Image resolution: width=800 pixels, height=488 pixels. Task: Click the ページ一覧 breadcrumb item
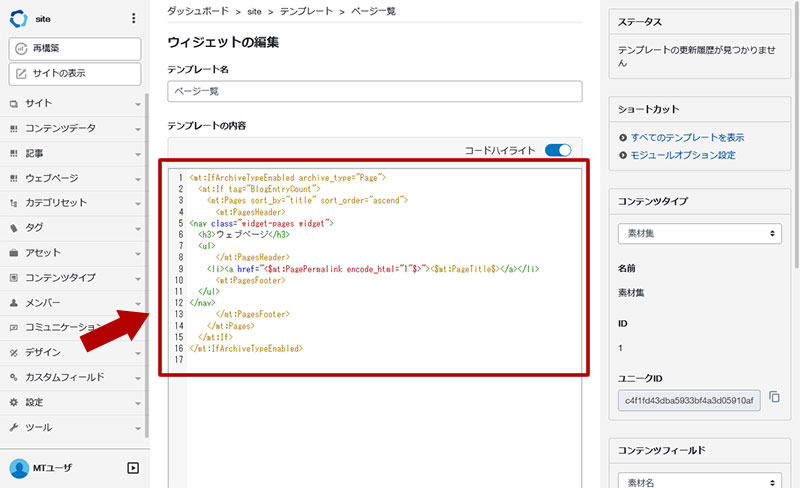tap(373, 11)
